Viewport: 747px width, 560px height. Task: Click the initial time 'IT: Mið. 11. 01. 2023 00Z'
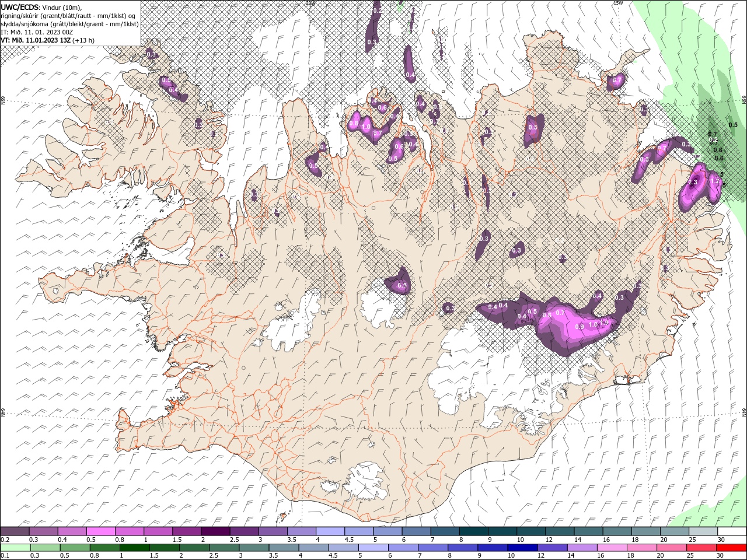click(37, 32)
